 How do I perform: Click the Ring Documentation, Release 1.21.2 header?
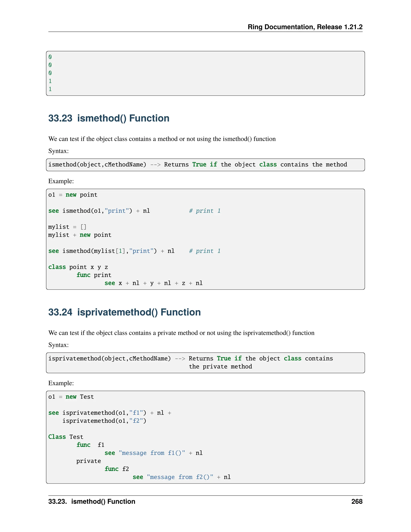coord(305,27)
